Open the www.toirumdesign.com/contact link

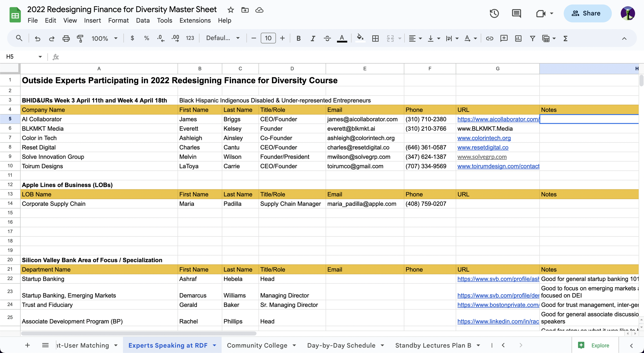tap(498, 166)
